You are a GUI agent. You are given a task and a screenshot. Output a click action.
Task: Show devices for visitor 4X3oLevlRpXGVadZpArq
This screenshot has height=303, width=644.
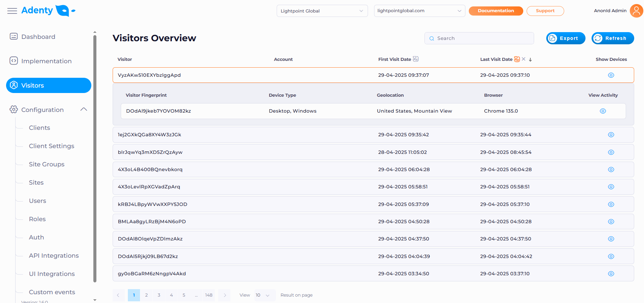point(611,187)
